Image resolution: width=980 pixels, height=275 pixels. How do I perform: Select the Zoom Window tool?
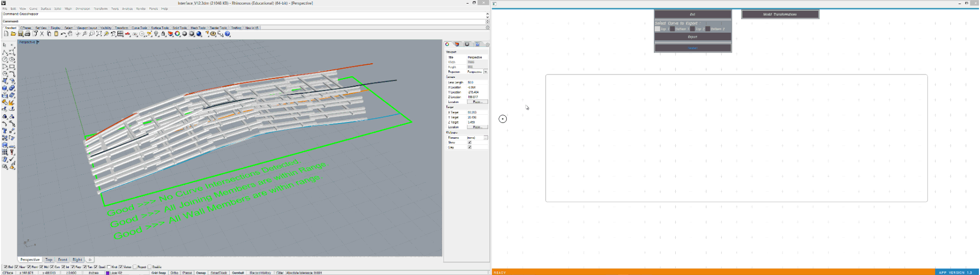point(91,34)
